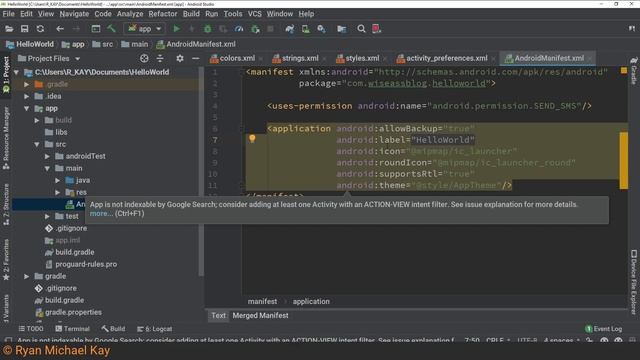Click the Save All toolbar icon
Viewport: 640px width, 360px height.
point(24,29)
